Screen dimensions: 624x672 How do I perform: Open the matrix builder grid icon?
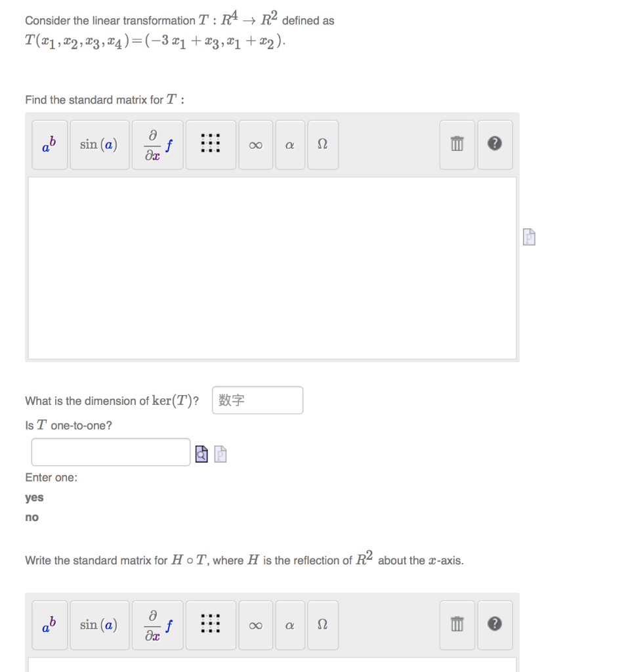(x=210, y=144)
